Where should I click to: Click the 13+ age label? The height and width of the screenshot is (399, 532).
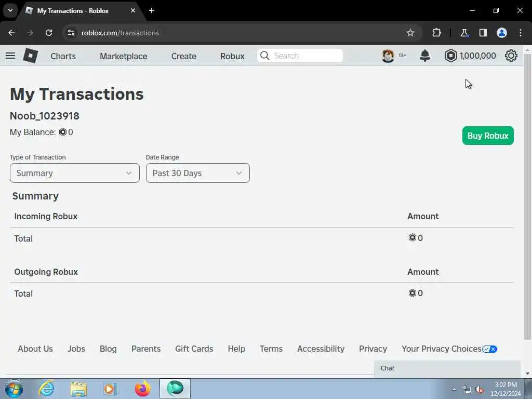click(x=402, y=55)
